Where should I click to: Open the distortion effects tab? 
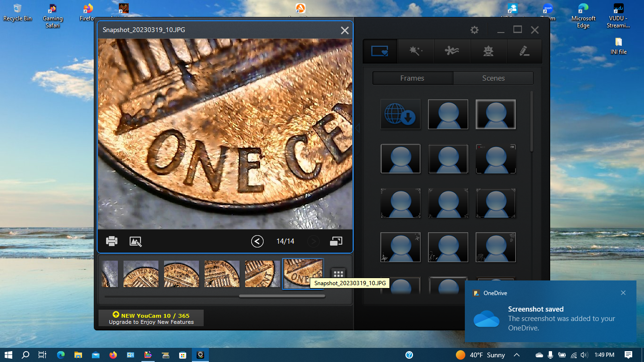tap(452, 51)
